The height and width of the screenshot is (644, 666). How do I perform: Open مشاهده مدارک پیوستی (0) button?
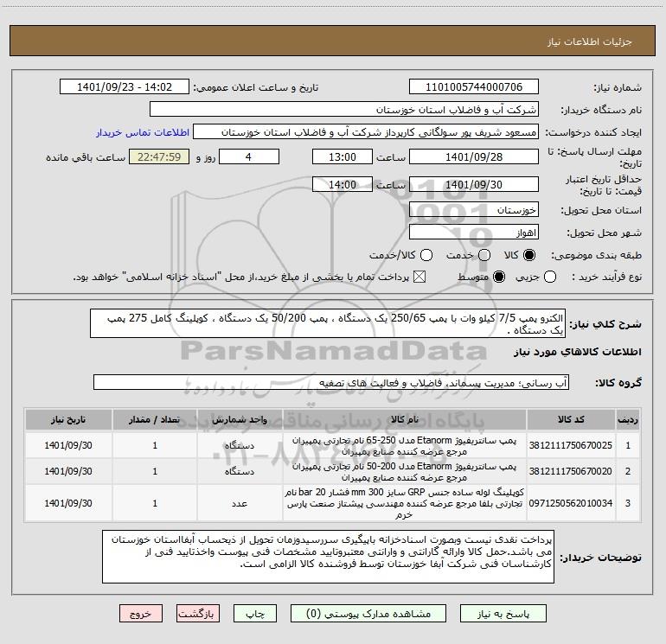coord(368,614)
